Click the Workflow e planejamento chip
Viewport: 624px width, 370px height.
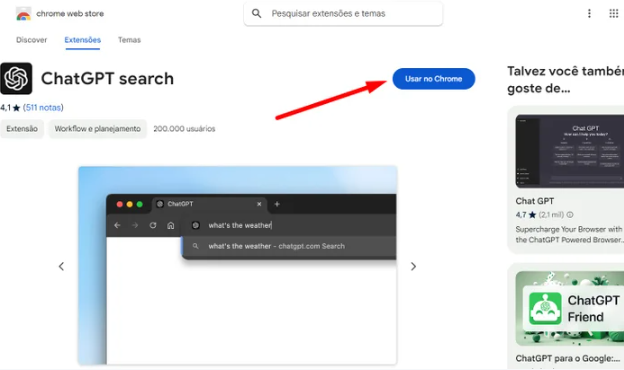pyautogui.click(x=98, y=129)
